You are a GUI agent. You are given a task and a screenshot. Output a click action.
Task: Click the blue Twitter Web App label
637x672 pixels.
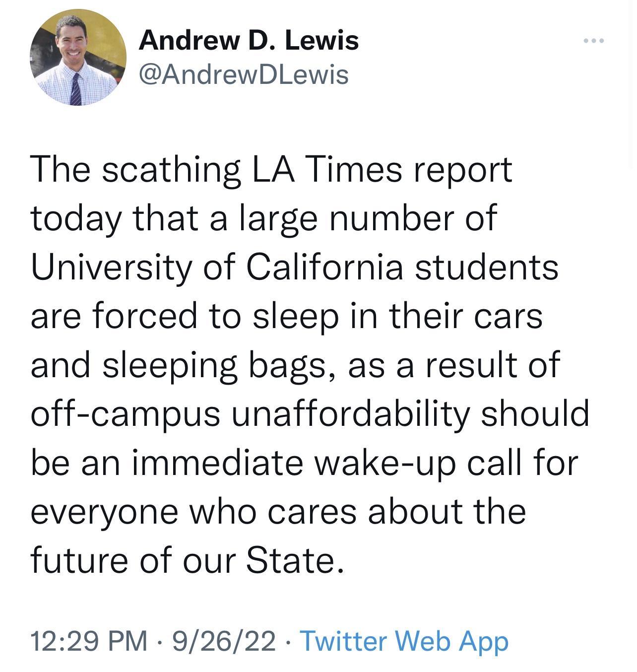click(404, 642)
